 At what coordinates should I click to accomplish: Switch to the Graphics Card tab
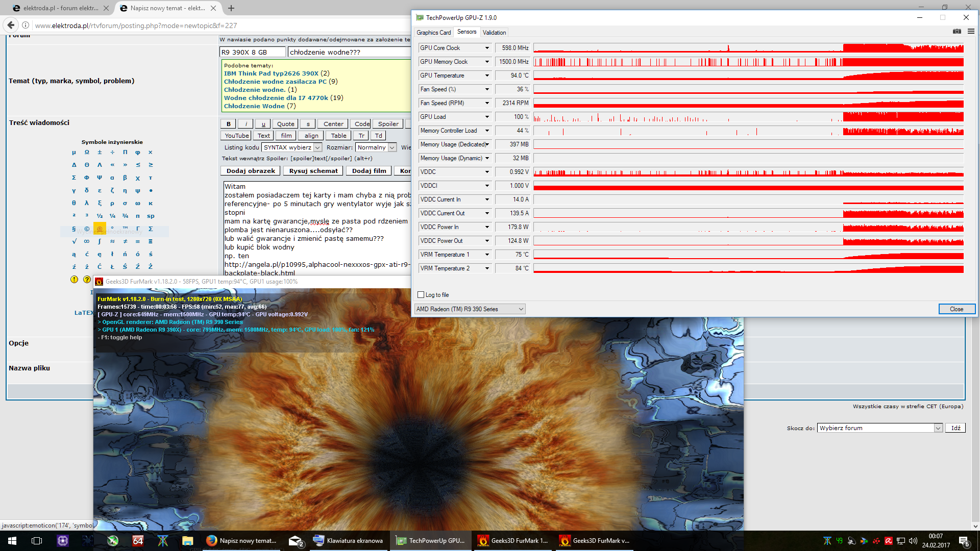[433, 33]
